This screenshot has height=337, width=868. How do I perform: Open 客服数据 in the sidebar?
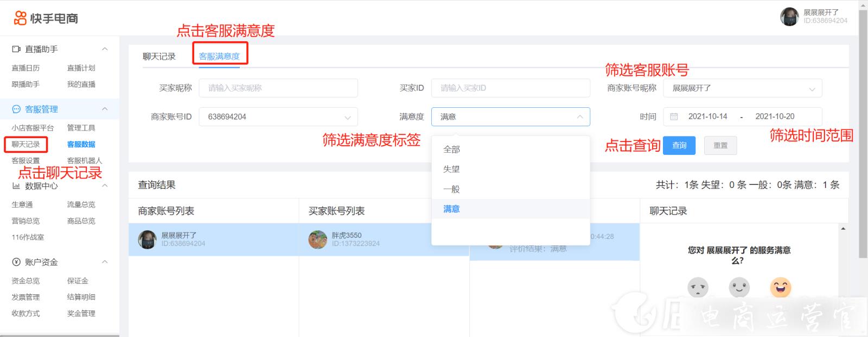[81, 145]
